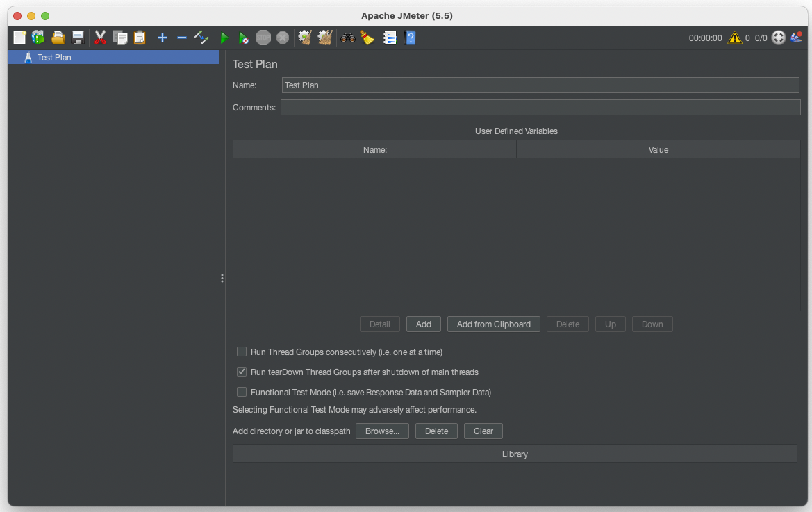The width and height of the screenshot is (812, 512).
Task: Click the Clear All results icon
Action: pyautogui.click(x=324, y=38)
